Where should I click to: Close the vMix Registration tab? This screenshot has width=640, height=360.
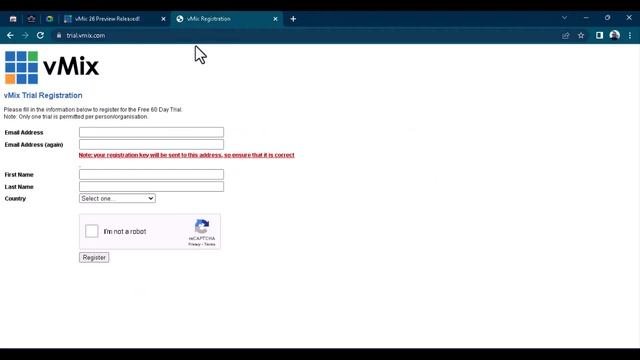(x=275, y=19)
